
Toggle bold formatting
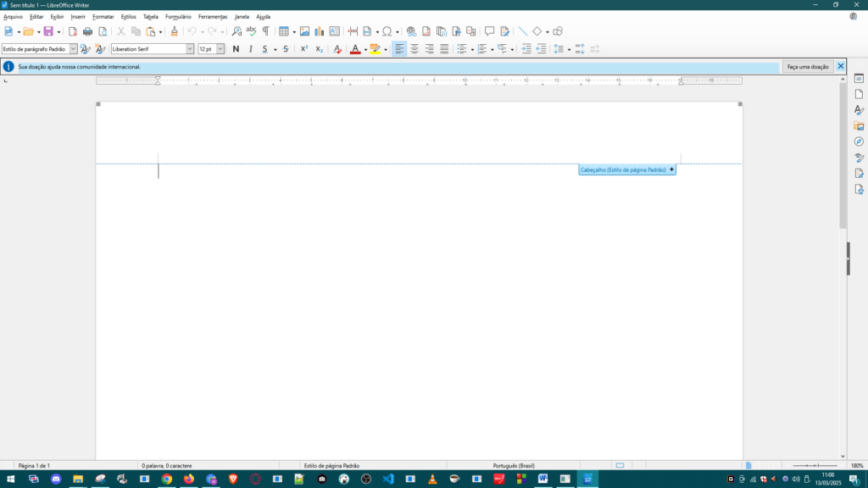coord(236,49)
